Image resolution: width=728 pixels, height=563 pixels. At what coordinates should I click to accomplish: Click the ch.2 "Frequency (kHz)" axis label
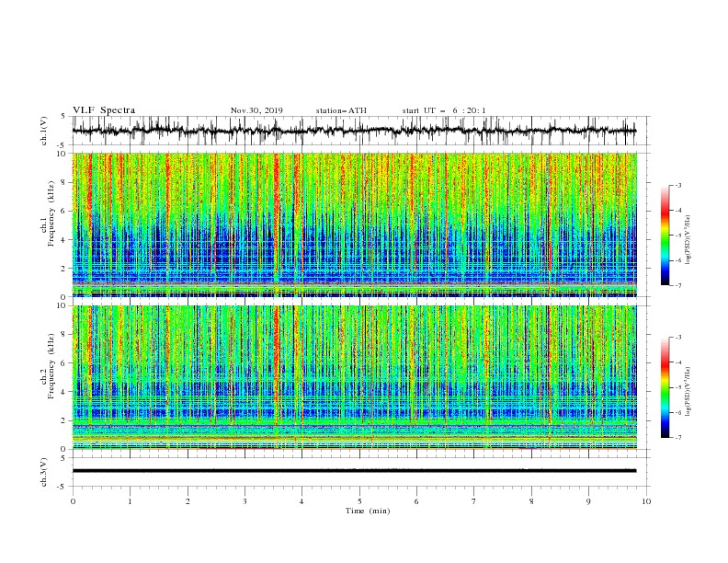(x=51, y=366)
